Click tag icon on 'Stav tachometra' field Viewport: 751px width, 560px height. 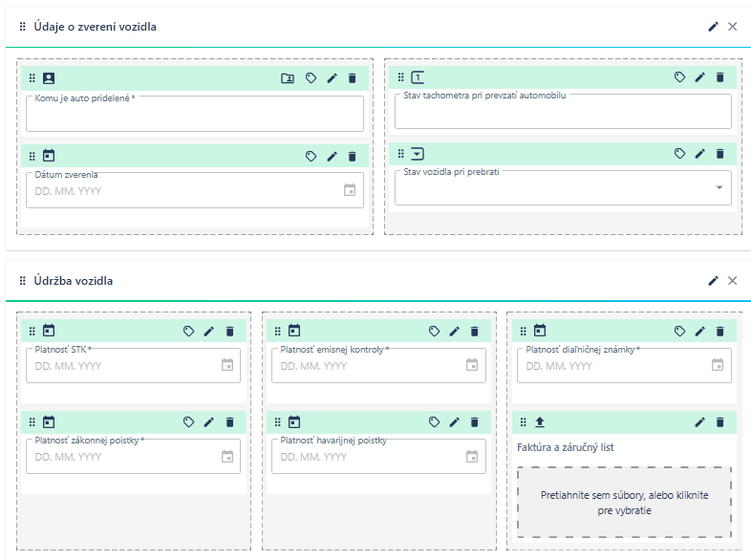coord(679,77)
